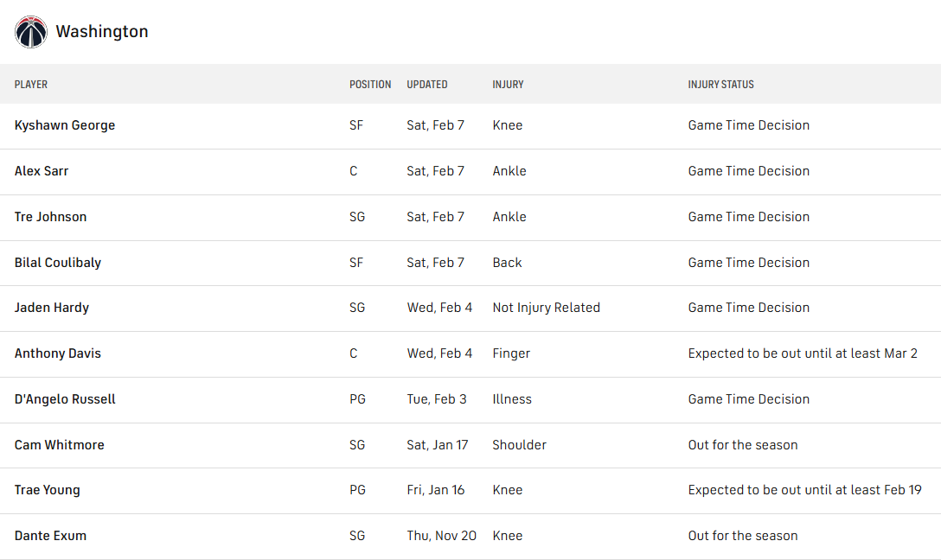Click Jaden Hardy's 'Not Injury Related' cell
Image resolution: width=941 pixels, height=560 pixels.
click(x=546, y=308)
